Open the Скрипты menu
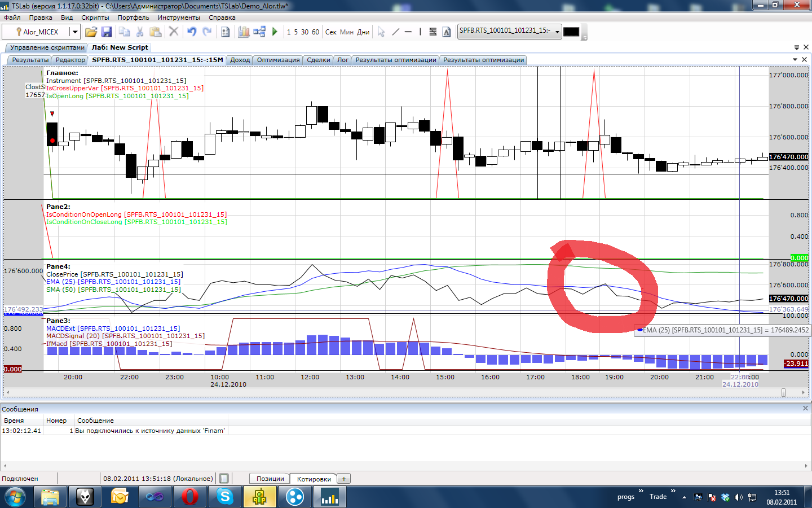This screenshot has width=812, height=508. 95,17
